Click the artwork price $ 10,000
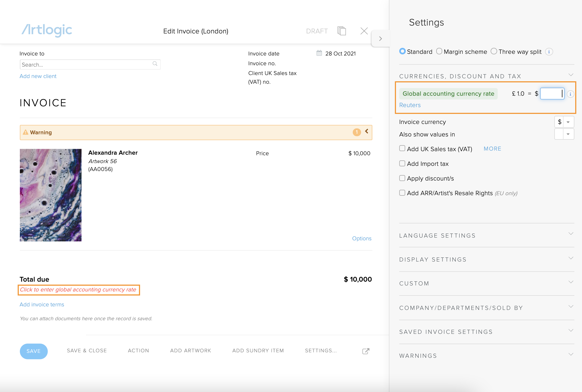Screen dimensions: 582x392 pyautogui.click(x=359, y=153)
